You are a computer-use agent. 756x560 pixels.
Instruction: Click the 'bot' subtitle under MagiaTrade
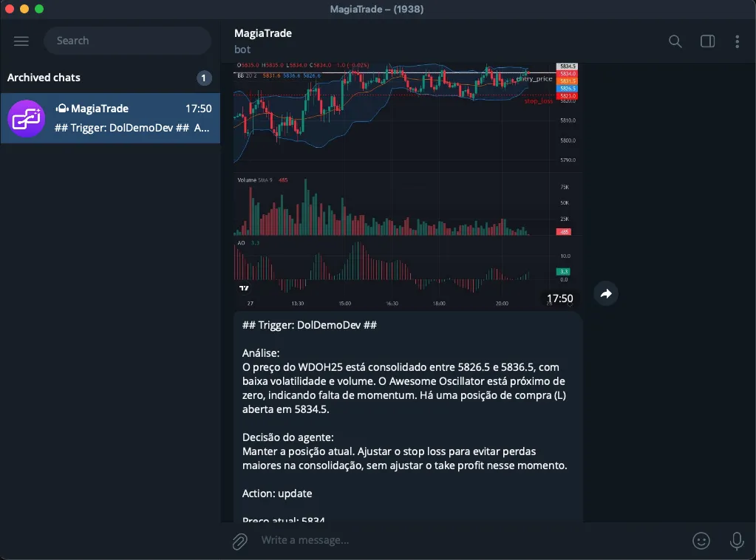click(242, 49)
